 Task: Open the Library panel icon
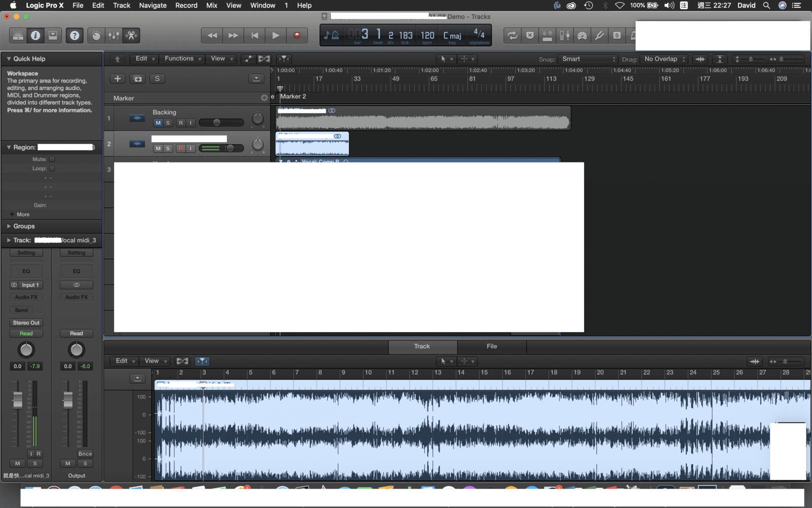[18, 36]
